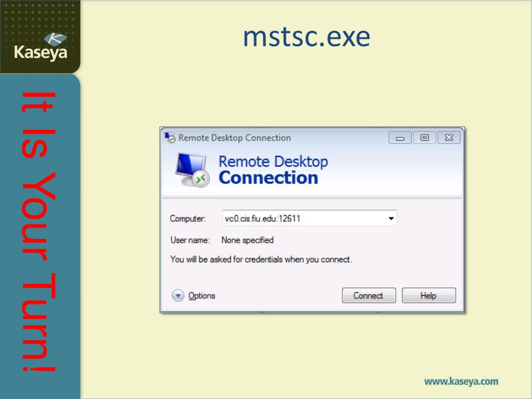
Task: Click the credentials notice text
Action: click(x=261, y=260)
